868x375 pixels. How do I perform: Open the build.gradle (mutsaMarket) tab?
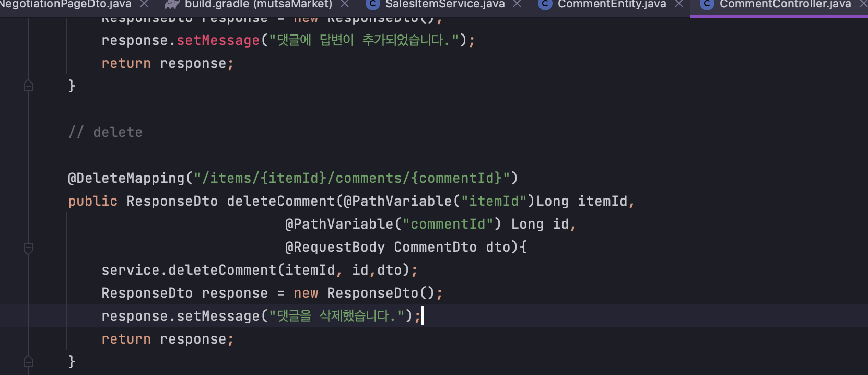point(258,5)
